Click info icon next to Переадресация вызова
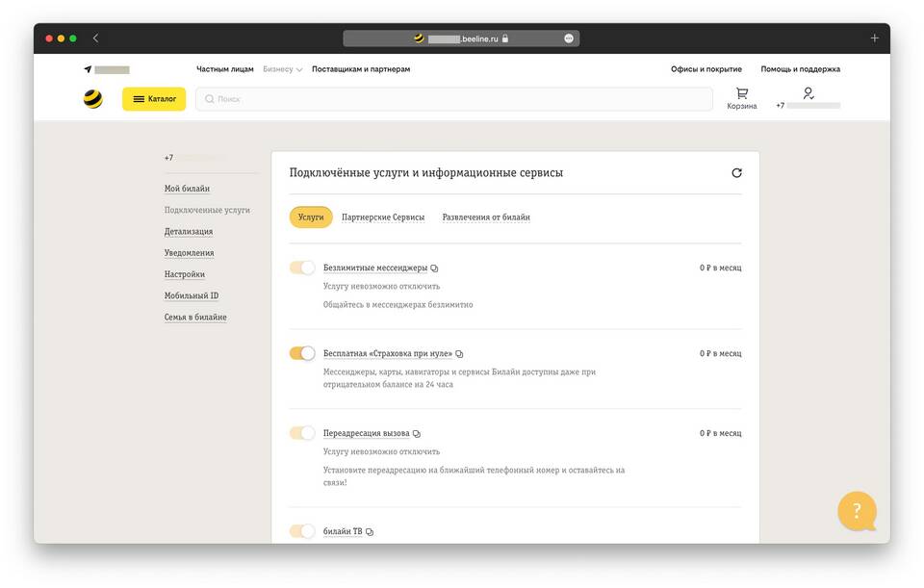The width and height of the screenshot is (924, 588). point(417,434)
